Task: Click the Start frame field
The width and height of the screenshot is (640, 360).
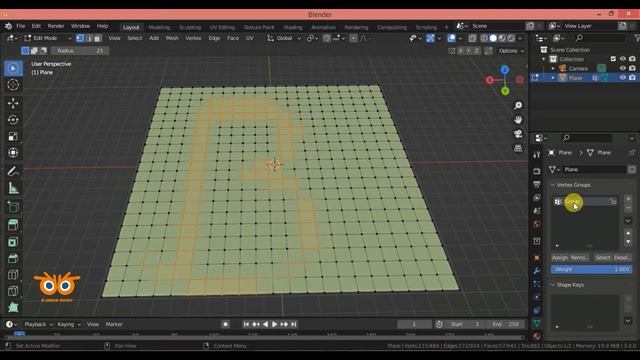Action: (465, 324)
